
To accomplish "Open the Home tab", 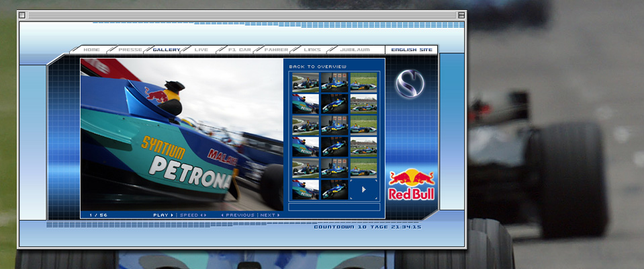I will (92, 50).
